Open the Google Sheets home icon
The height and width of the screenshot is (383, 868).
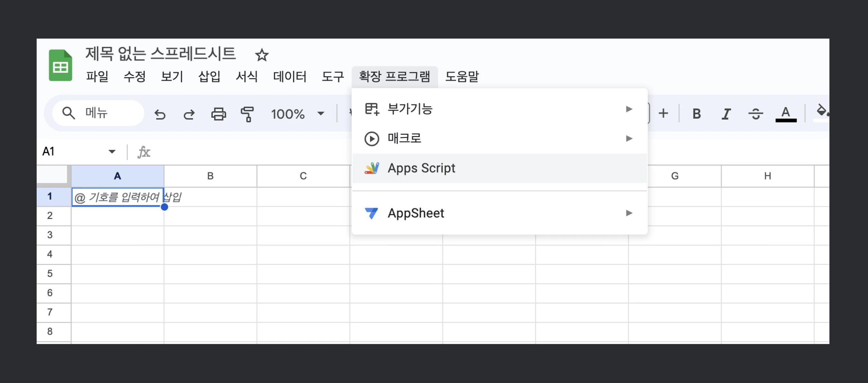[x=60, y=65]
